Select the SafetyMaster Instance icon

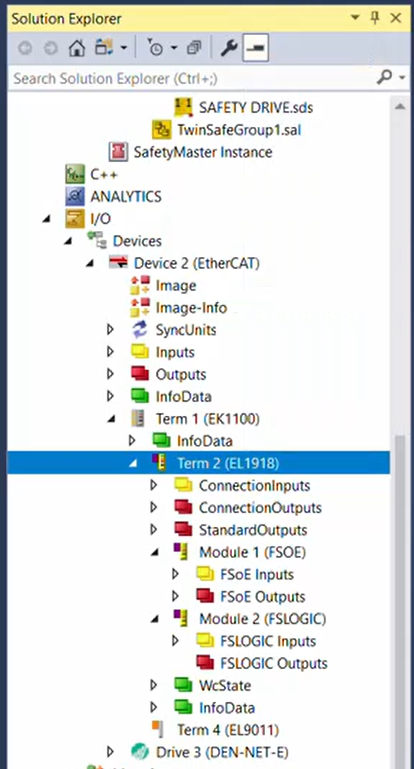(x=117, y=152)
